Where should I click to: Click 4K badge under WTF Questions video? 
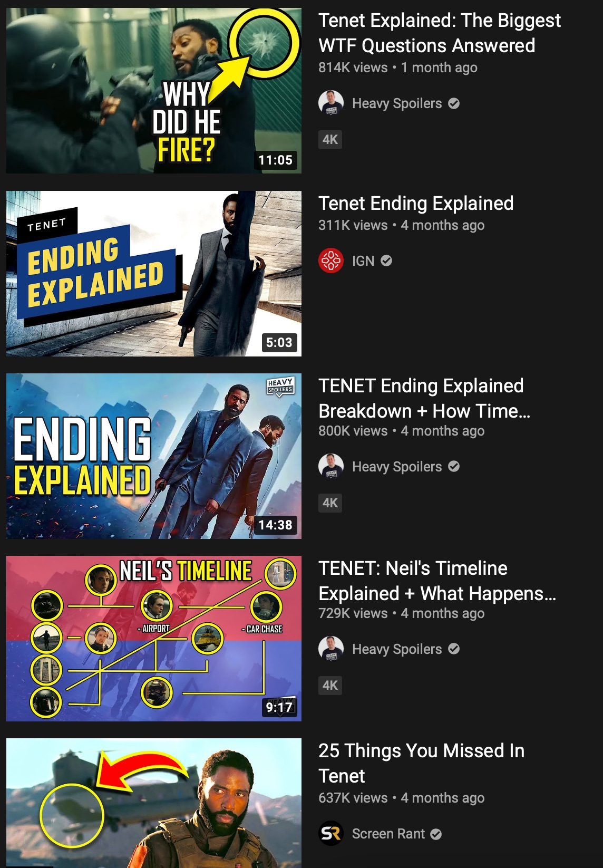pos(330,139)
